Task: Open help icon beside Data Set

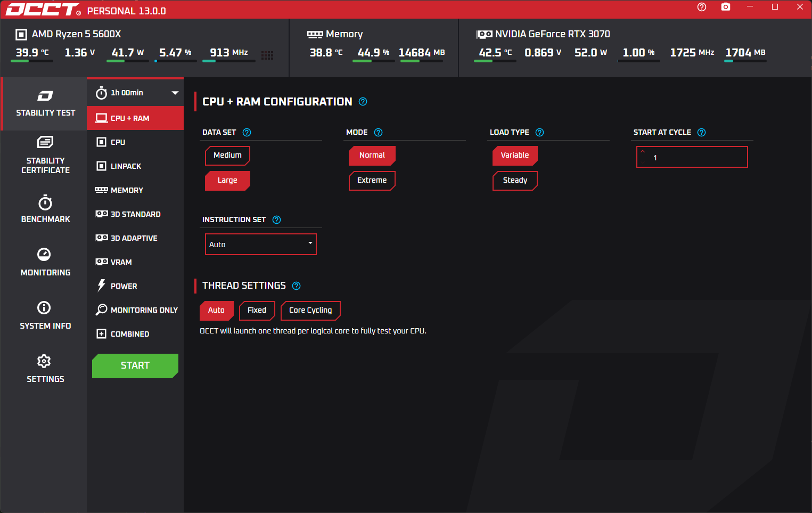Action: point(247,133)
